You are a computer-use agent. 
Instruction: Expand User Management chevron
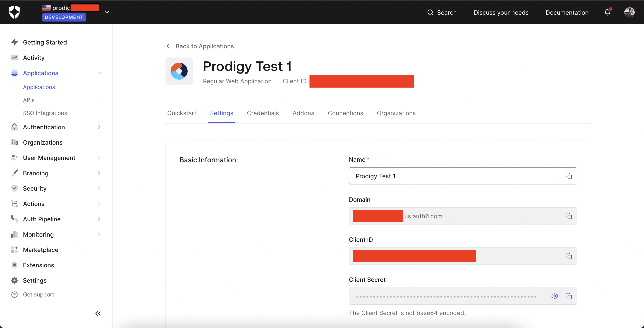pyautogui.click(x=99, y=158)
